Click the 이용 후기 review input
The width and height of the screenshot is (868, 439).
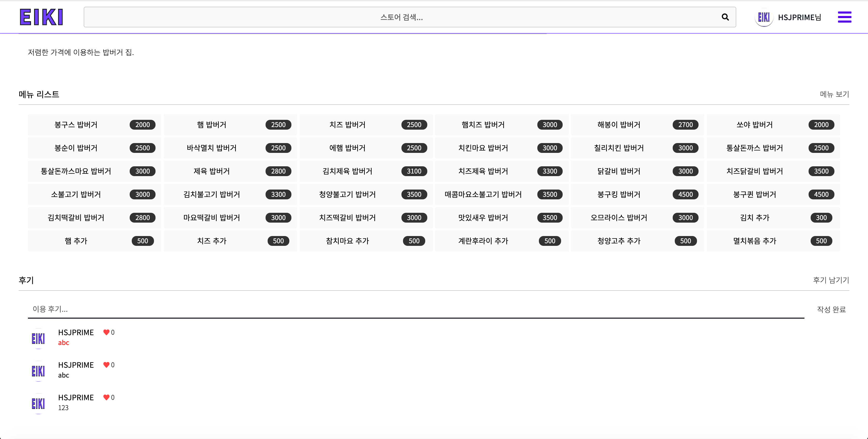tap(414, 309)
